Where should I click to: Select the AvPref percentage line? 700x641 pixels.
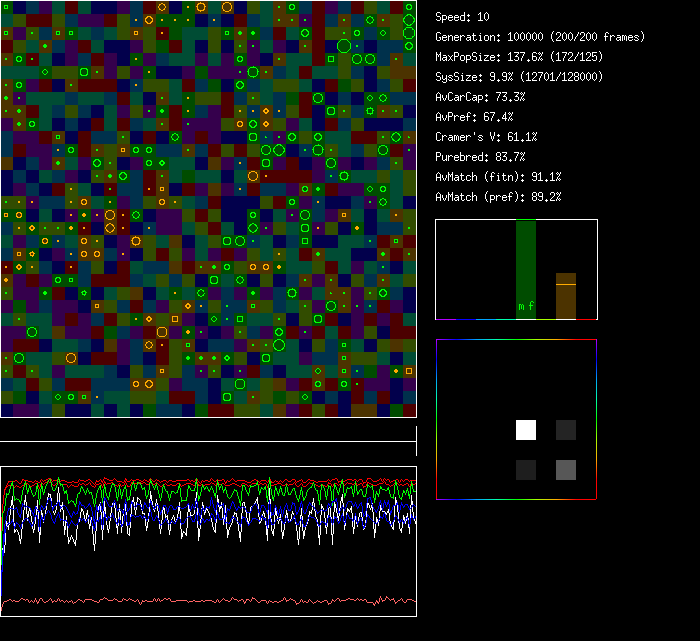tap(474, 117)
